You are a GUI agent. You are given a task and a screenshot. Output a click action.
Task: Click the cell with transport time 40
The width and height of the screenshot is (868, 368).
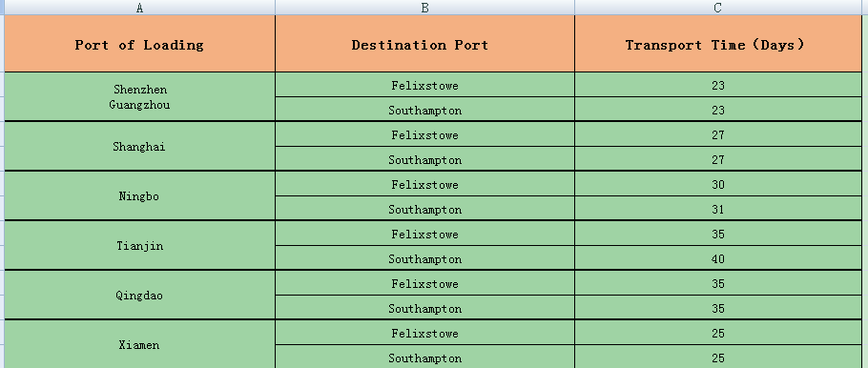[x=718, y=258]
